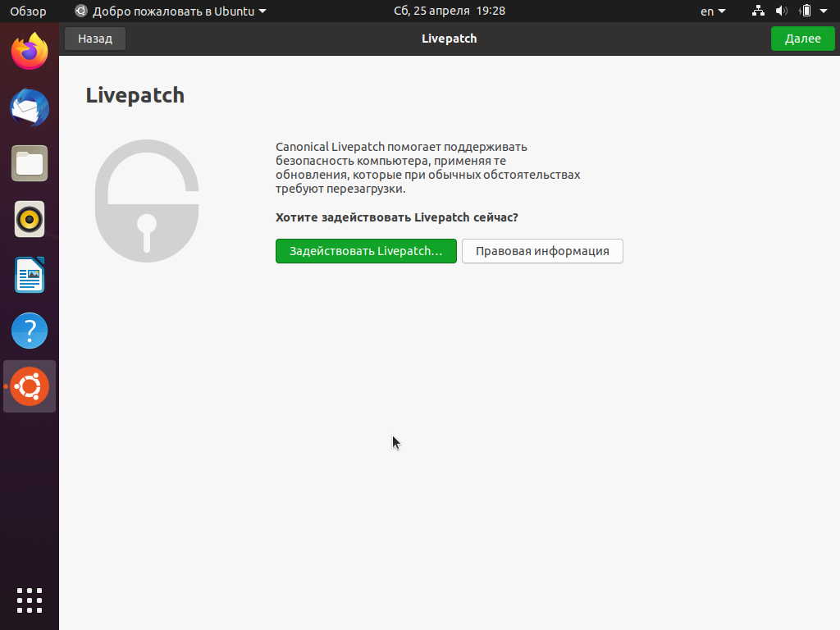Check the battery indicator icon
Viewport: 840px width, 630px height.
(x=806, y=11)
